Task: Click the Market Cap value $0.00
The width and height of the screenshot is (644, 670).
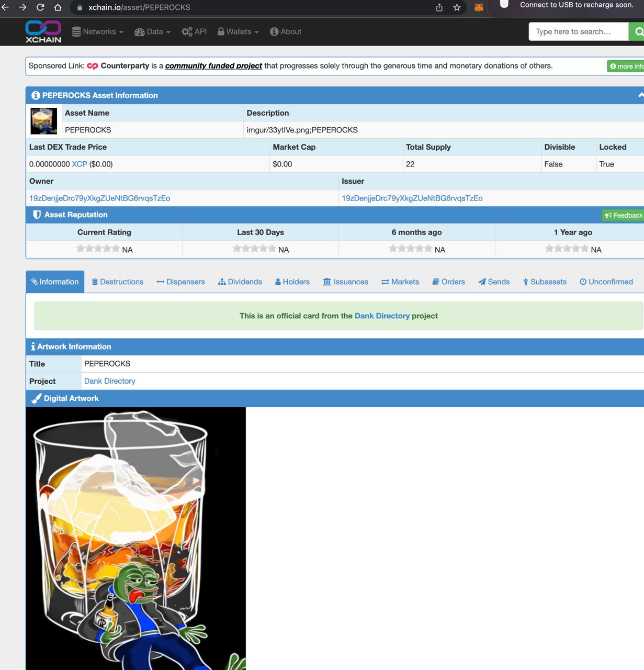Action: click(283, 164)
